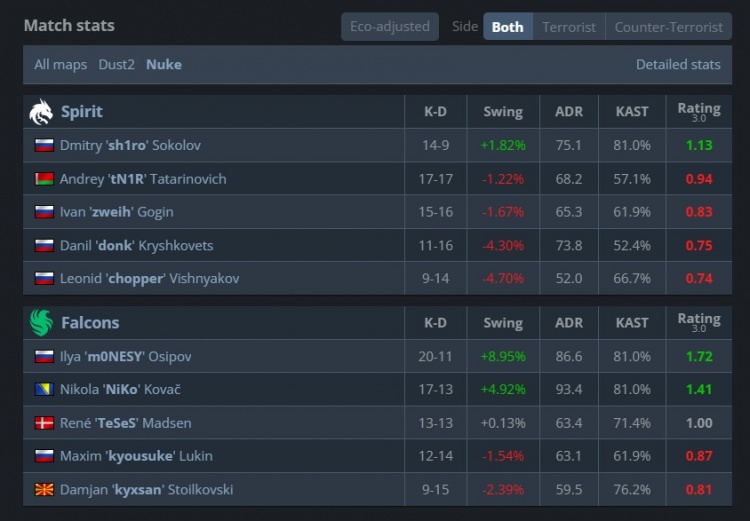Select the All maps tab
Viewport: 750px width, 521px height.
click(x=60, y=64)
